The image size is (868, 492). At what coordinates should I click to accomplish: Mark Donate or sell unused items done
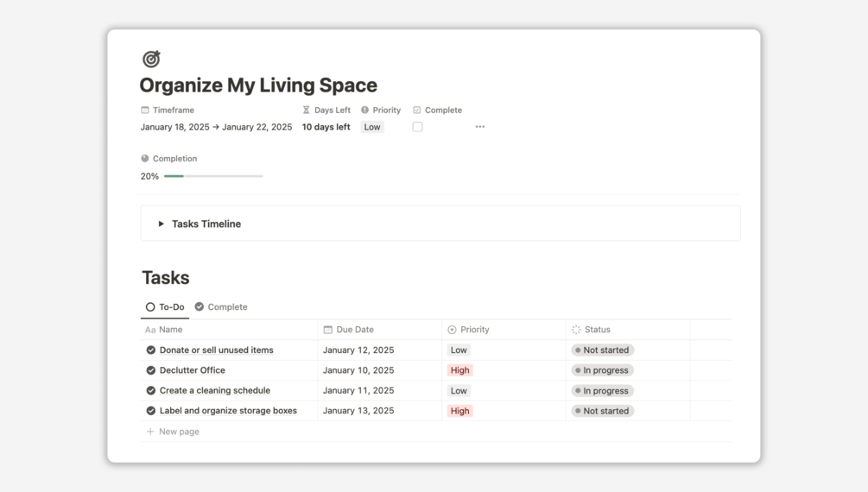point(151,350)
